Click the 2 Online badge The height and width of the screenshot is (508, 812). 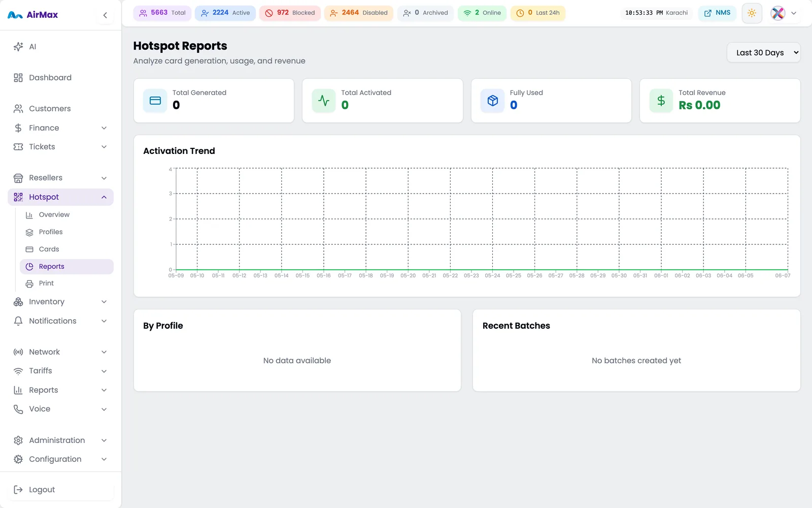[482, 13]
